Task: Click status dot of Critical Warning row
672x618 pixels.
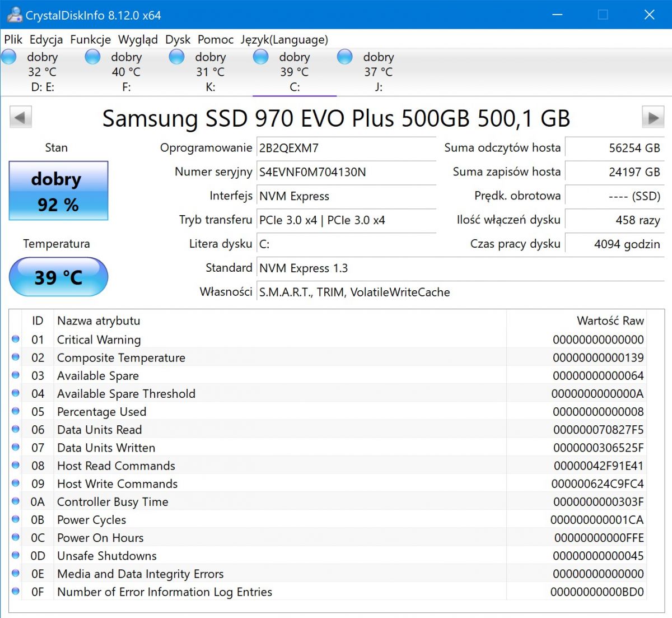Action: 16,339
